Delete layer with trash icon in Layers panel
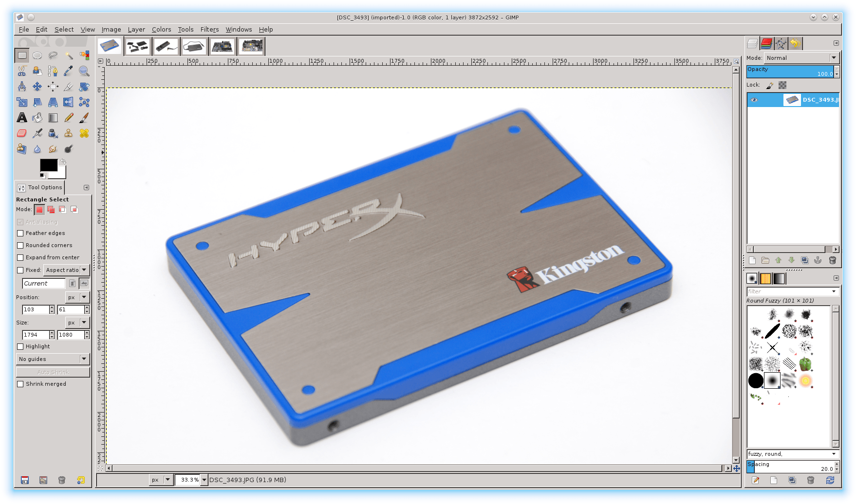Screen dimensions: 856x504 click(x=833, y=260)
